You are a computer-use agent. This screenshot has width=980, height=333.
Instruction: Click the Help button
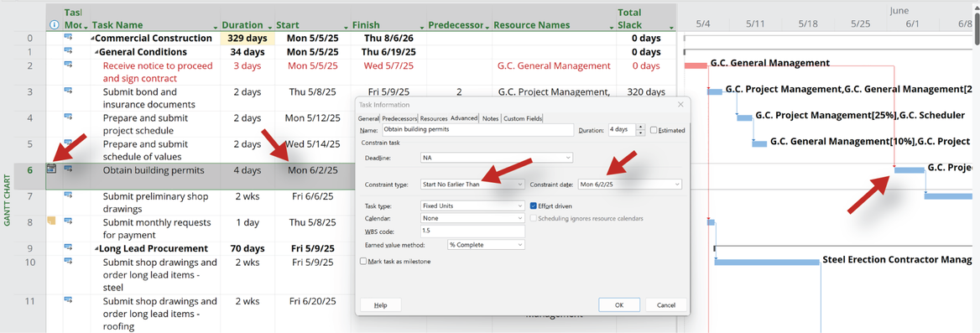[381, 304]
